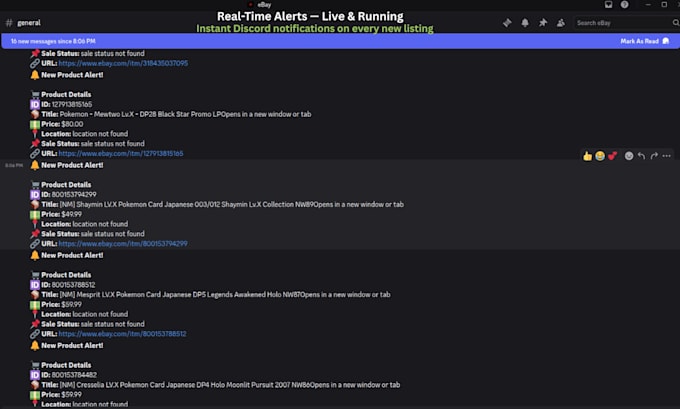Select the Mewtwo Lv.X DP28 title text

[176, 115]
